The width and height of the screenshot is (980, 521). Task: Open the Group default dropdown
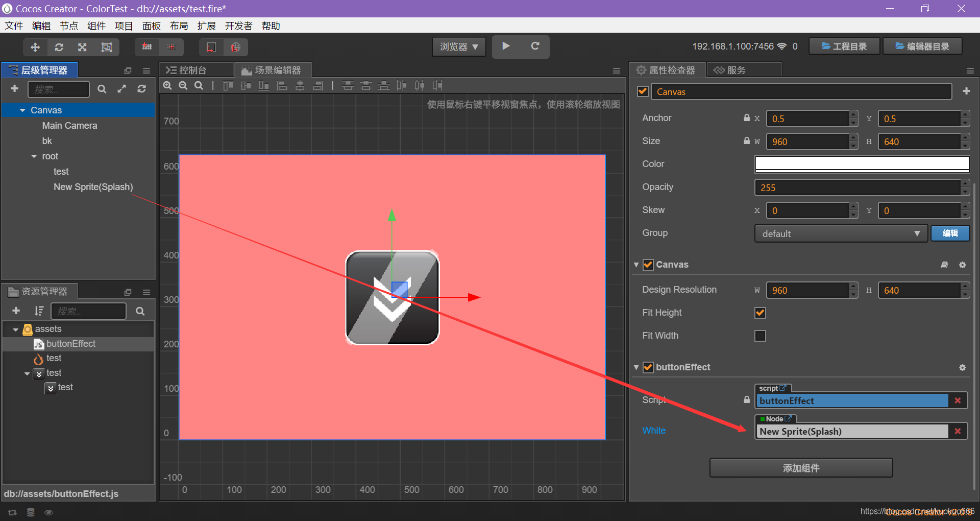(x=841, y=233)
